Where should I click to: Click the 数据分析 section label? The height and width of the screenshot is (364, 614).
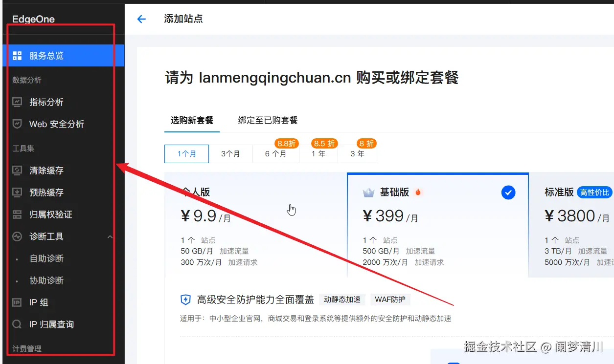(27, 80)
